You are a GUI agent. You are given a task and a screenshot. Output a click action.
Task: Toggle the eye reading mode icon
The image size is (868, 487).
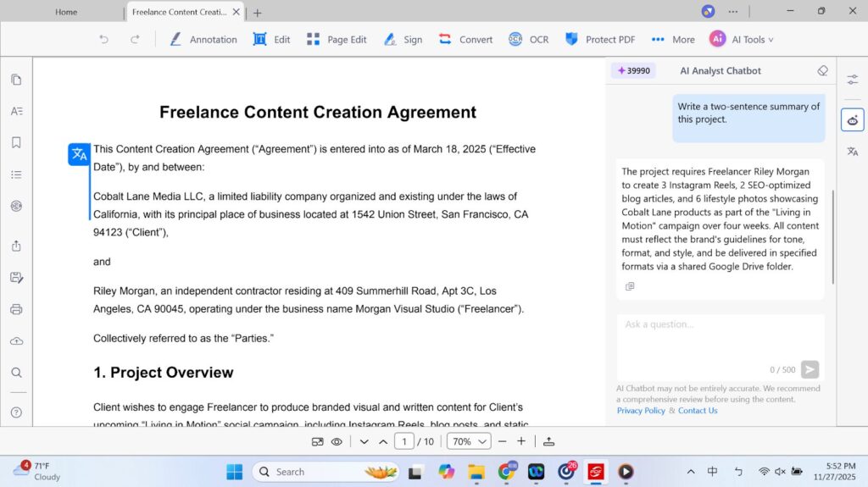click(337, 441)
